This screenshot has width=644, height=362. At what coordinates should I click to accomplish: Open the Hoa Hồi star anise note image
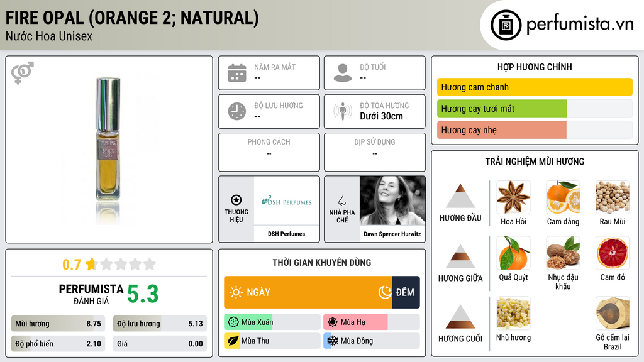(x=513, y=197)
